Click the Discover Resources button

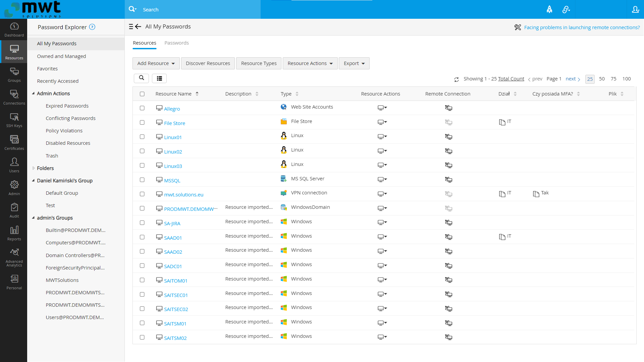click(x=208, y=63)
